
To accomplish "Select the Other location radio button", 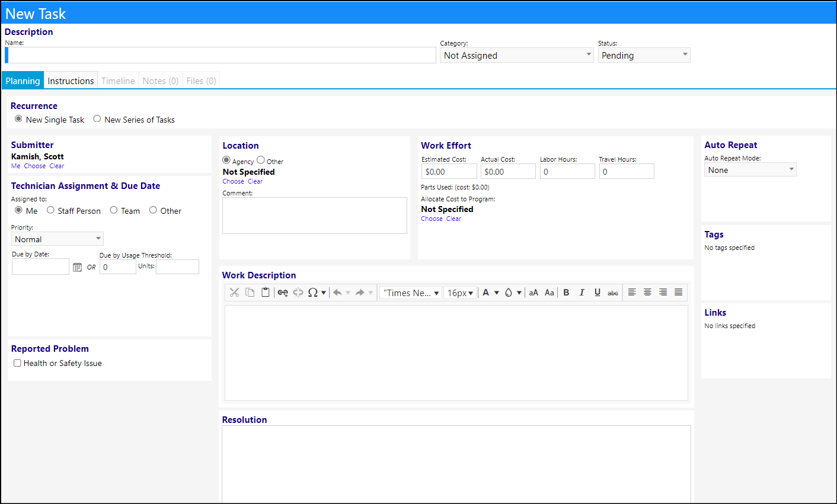I will tap(261, 160).
